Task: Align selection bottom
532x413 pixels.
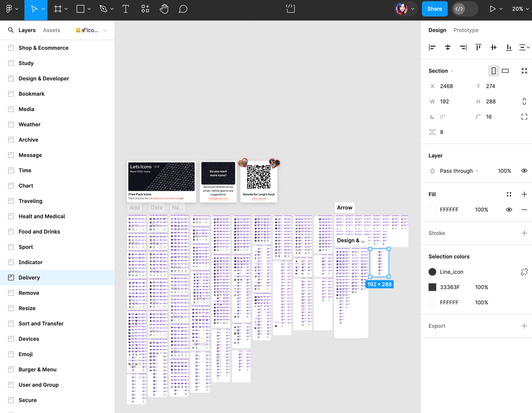Action: tap(509, 47)
